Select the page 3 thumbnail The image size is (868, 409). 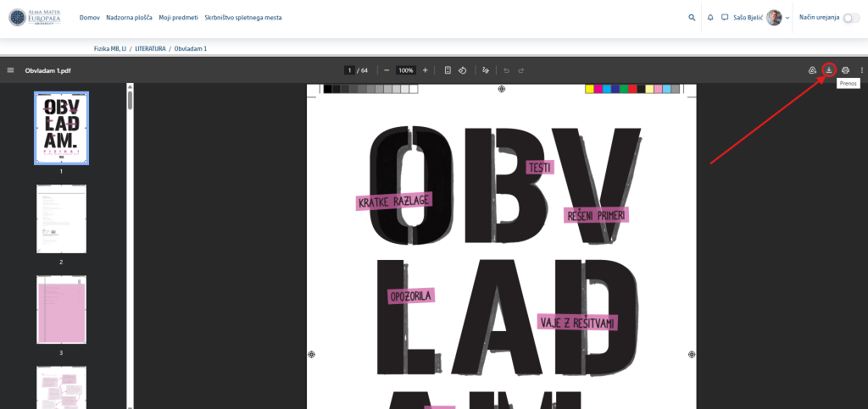(61, 310)
